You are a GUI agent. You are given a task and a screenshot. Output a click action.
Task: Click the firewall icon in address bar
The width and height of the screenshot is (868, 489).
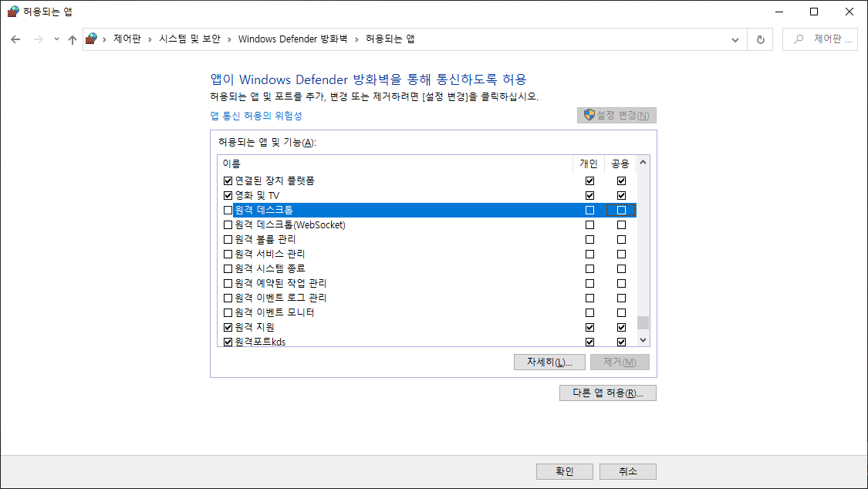tap(91, 39)
